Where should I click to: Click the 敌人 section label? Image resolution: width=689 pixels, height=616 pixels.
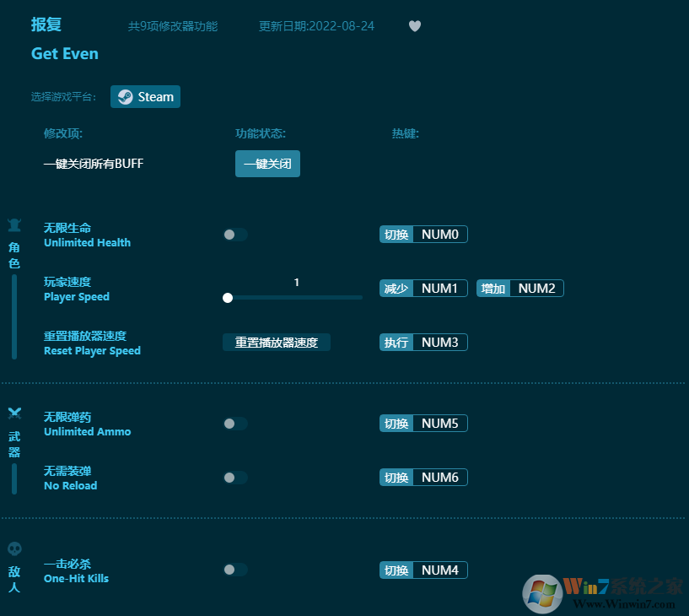click(x=14, y=580)
